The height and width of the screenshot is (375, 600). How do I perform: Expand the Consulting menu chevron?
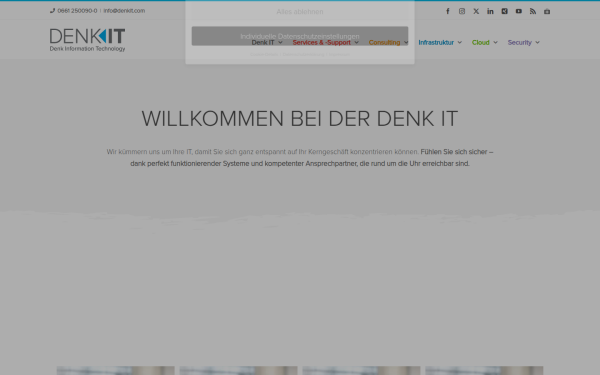(x=406, y=42)
